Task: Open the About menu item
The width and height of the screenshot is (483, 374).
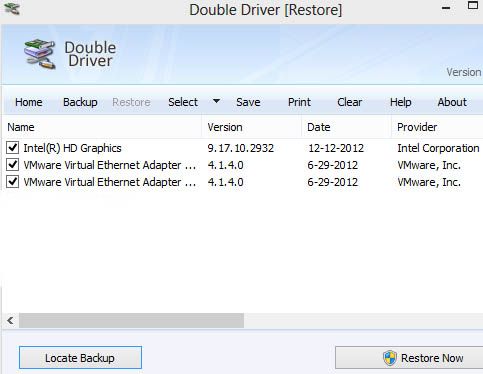Action: click(452, 102)
